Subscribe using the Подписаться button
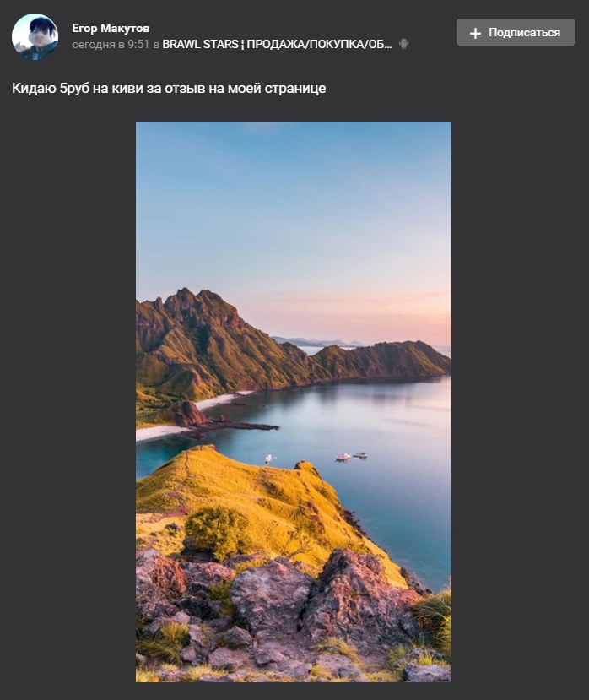 click(516, 32)
